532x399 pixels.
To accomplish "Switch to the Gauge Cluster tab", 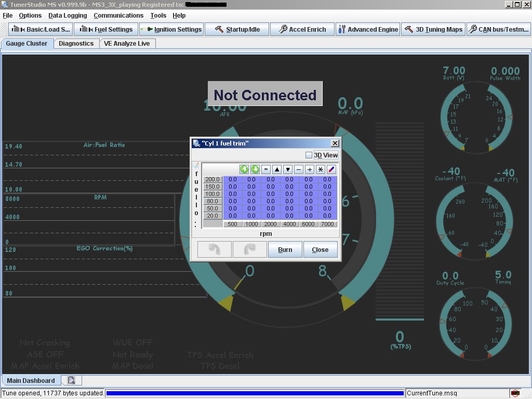I will (27, 44).
